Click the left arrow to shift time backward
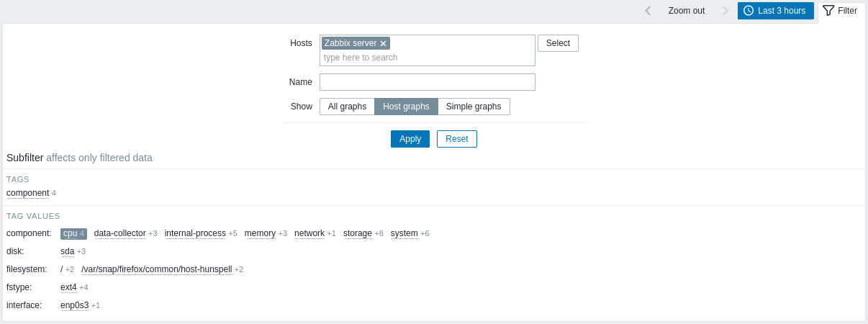This screenshot has height=324, width=868. (x=648, y=11)
